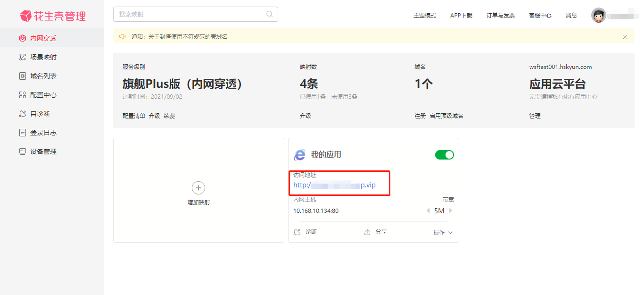The image size is (644, 295).
Task: Open the user avatar profile
Action: tap(599, 15)
